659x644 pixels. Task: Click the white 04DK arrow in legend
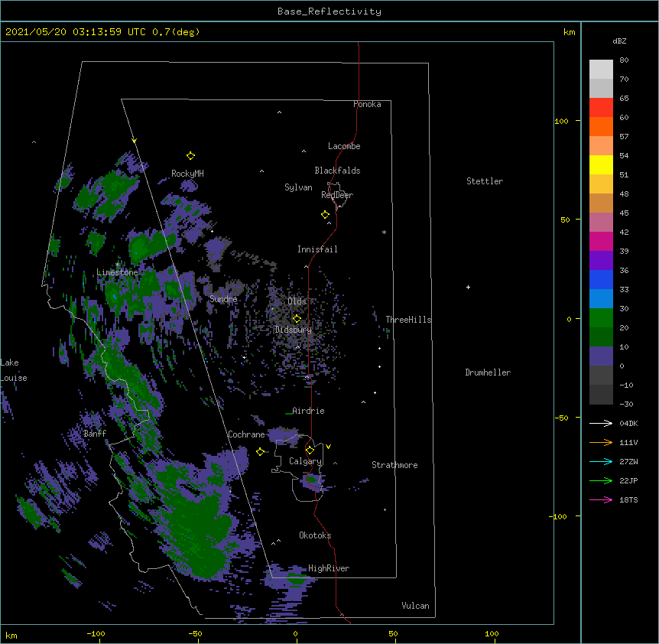[601, 423]
